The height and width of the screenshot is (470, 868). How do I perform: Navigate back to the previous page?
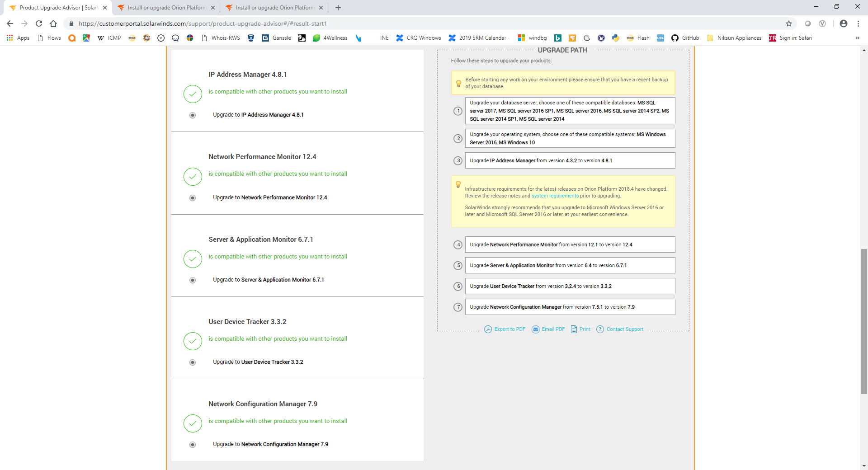(x=10, y=23)
